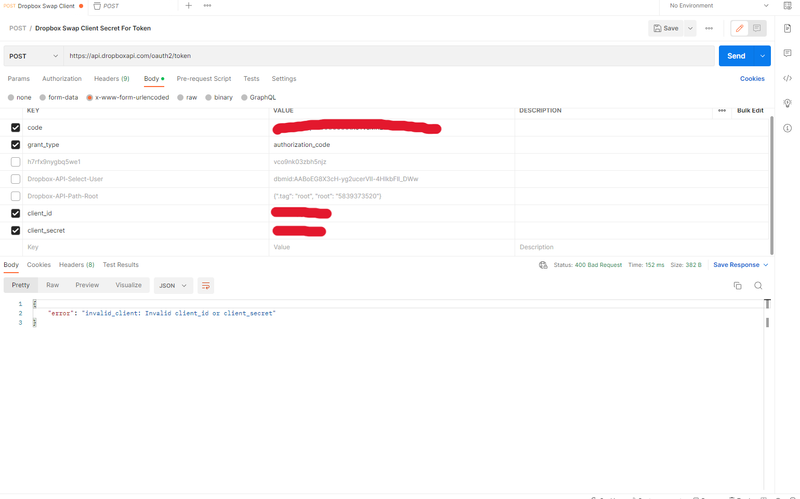
Task: Click the authorization_code value cell
Action: (392, 145)
